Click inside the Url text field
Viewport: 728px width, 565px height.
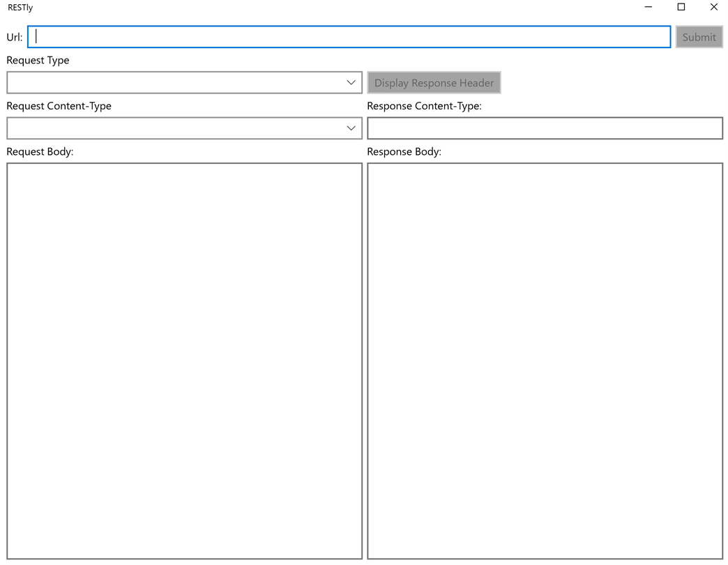click(x=349, y=37)
